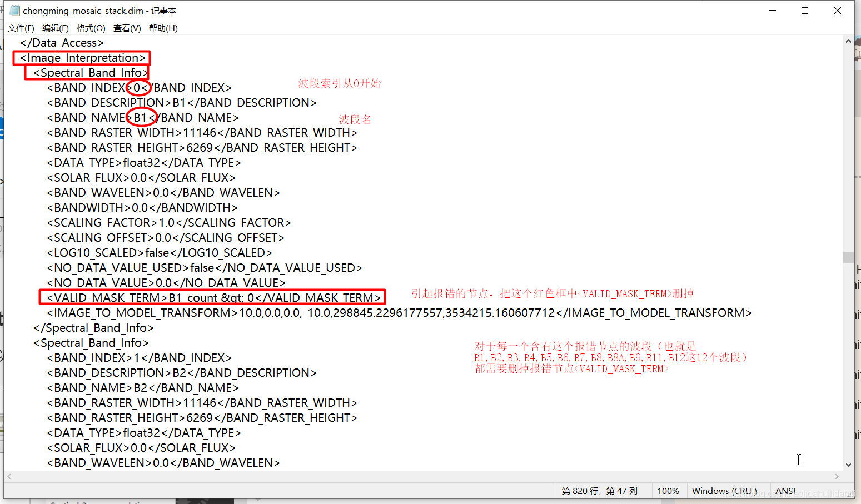Click the VALID_MASK_TERM B1_count line
This screenshot has height=504, width=861.
pos(214,298)
